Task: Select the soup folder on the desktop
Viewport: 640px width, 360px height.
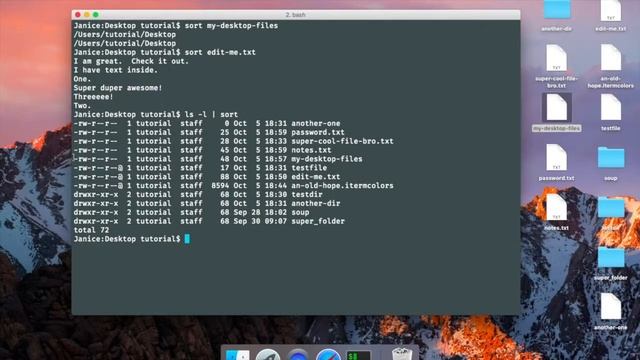Action: [x=611, y=158]
